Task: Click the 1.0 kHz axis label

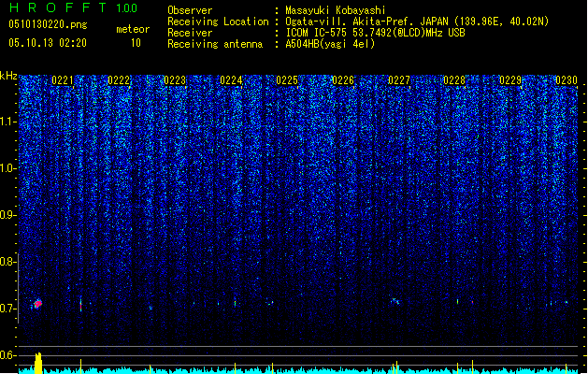Action: point(8,168)
